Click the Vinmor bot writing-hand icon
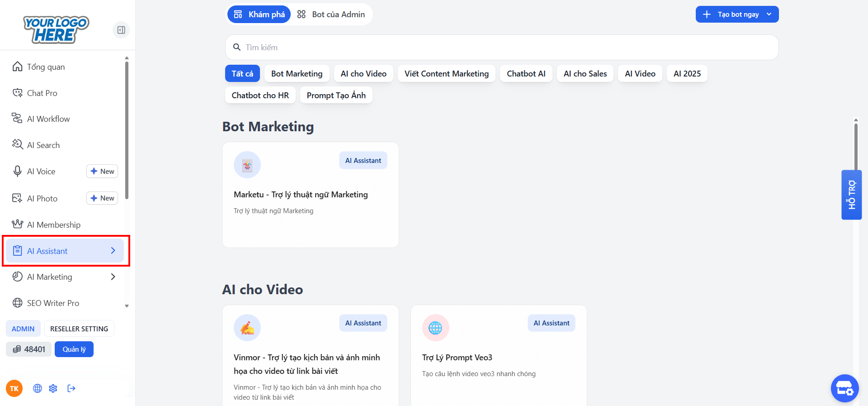The image size is (868, 406). tap(247, 328)
